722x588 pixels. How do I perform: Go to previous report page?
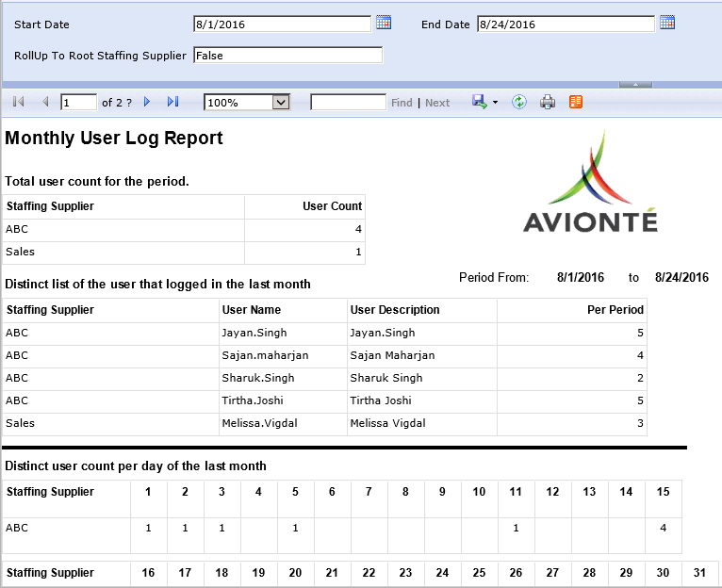(45, 102)
